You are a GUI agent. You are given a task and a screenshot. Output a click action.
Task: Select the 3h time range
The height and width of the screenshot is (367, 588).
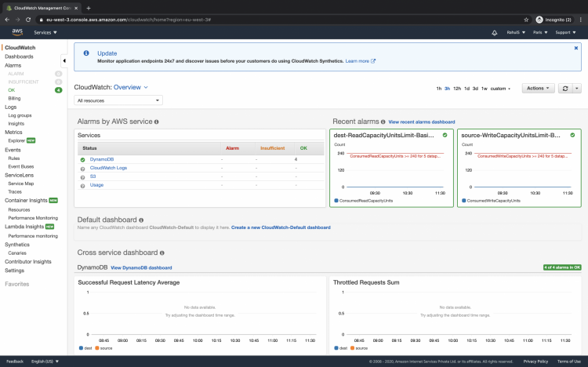pos(448,89)
